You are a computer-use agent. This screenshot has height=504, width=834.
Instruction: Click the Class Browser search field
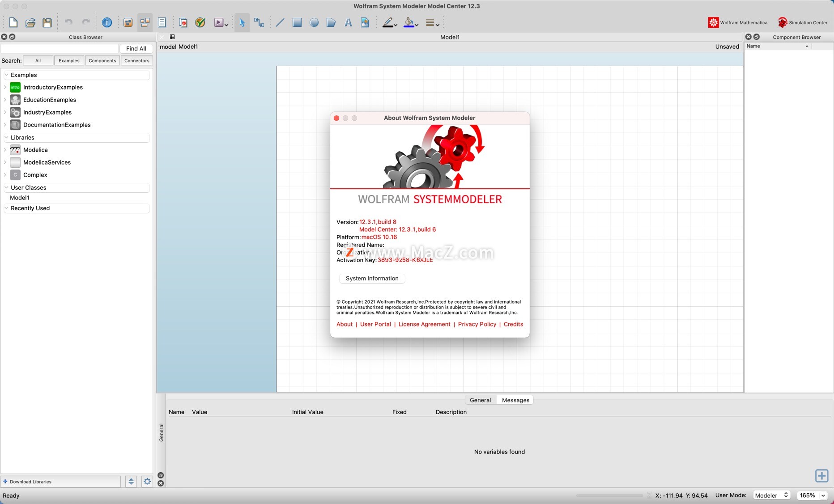[x=60, y=48]
